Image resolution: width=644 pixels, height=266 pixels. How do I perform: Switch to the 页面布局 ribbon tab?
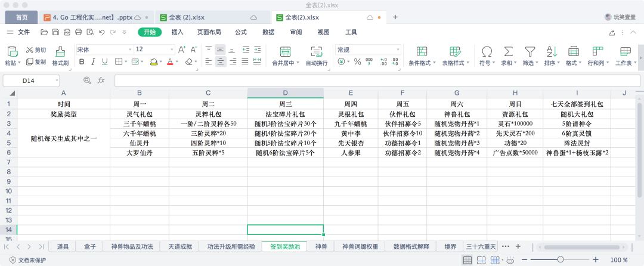(x=209, y=32)
